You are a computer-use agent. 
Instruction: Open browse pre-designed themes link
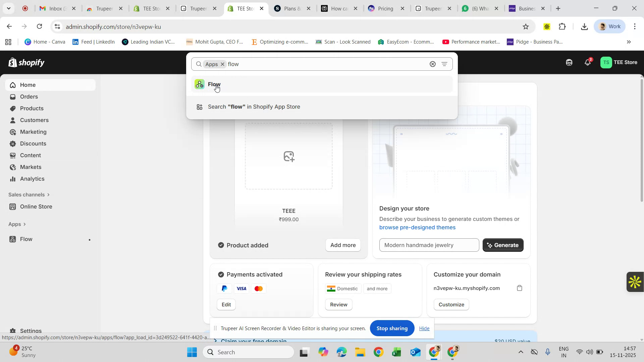pos(417,227)
